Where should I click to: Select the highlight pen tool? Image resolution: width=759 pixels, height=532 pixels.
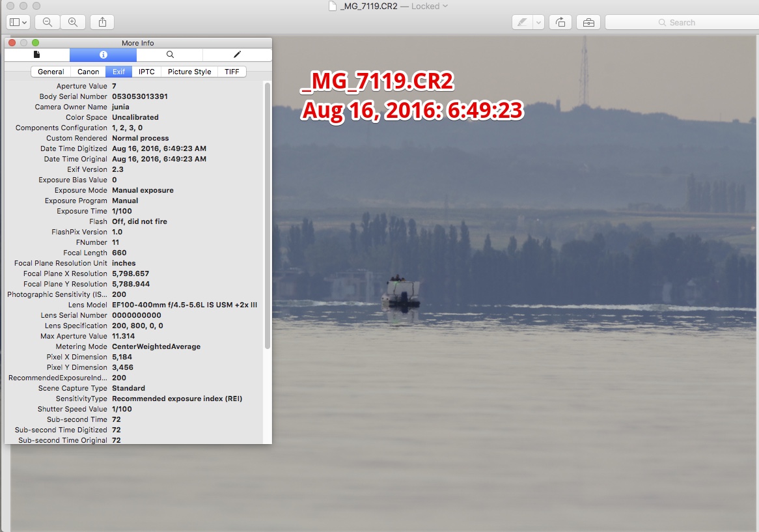(x=522, y=22)
